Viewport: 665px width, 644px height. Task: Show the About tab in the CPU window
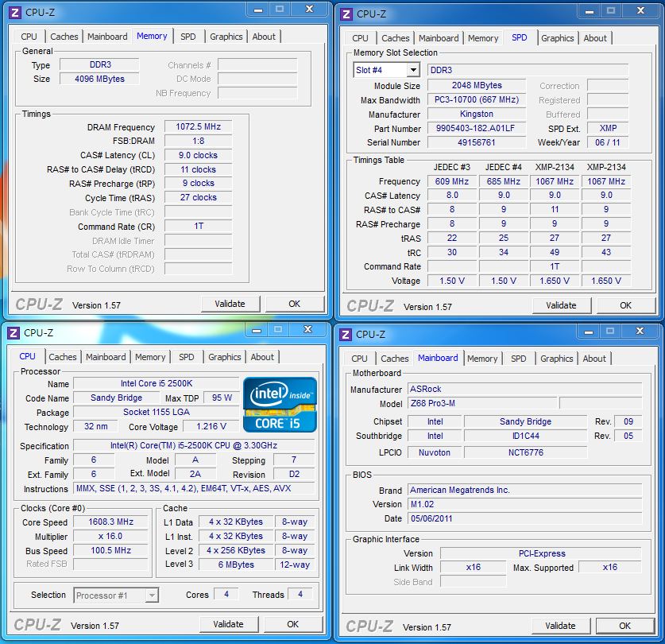click(262, 358)
